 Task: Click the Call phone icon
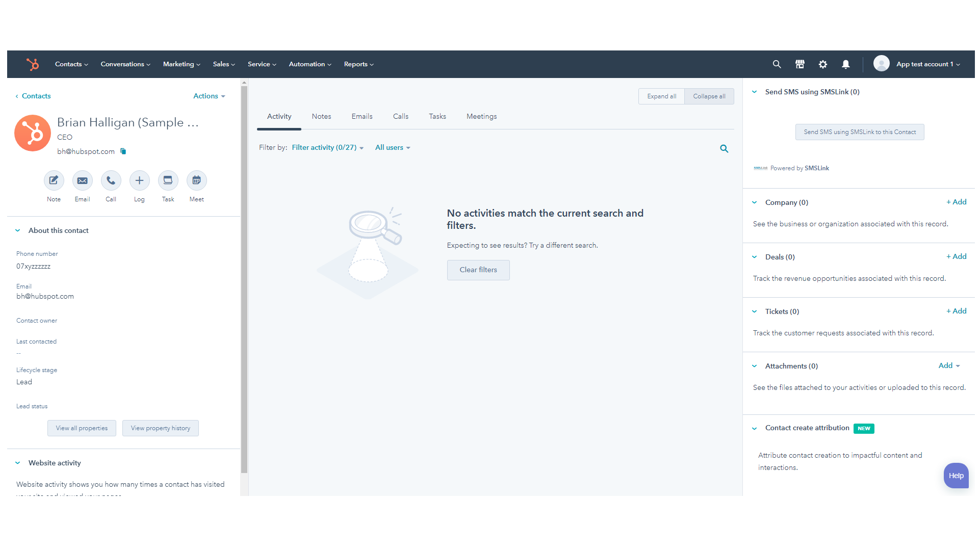pyautogui.click(x=111, y=180)
